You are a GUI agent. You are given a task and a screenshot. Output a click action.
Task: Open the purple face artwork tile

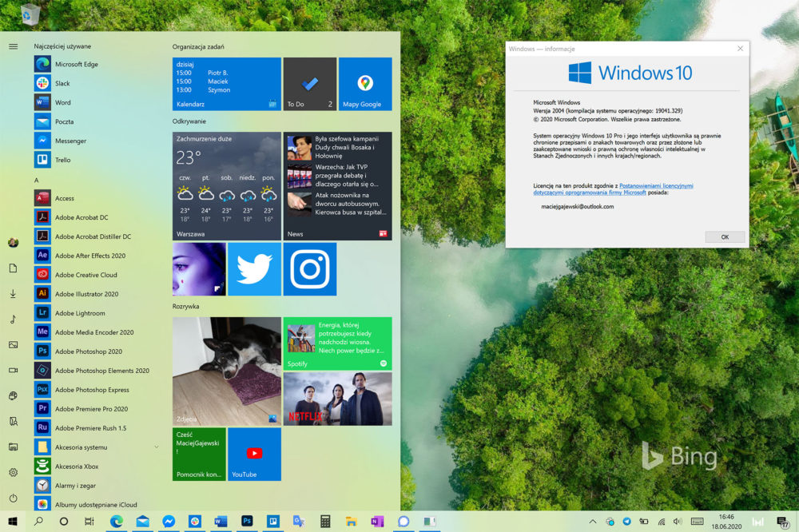(199, 269)
